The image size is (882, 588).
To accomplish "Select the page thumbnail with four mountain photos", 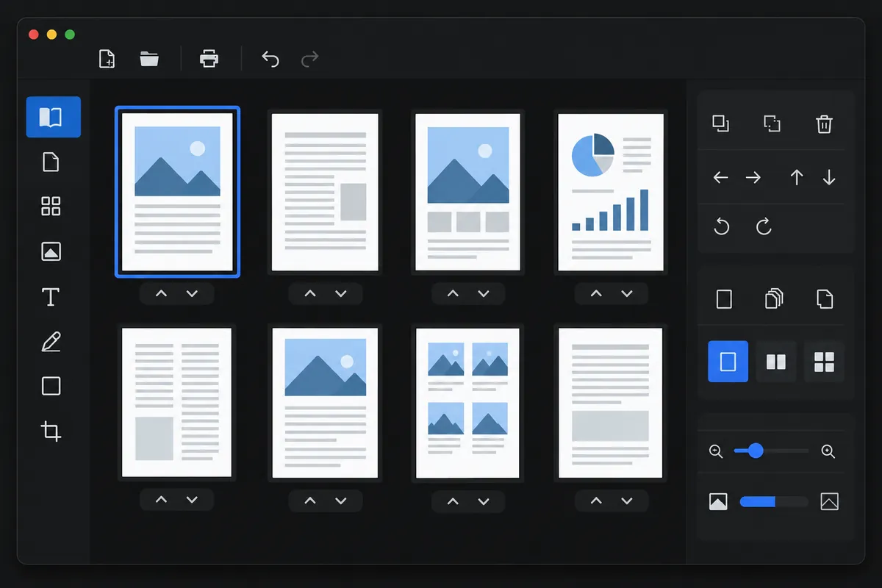I will click(467, 403).
